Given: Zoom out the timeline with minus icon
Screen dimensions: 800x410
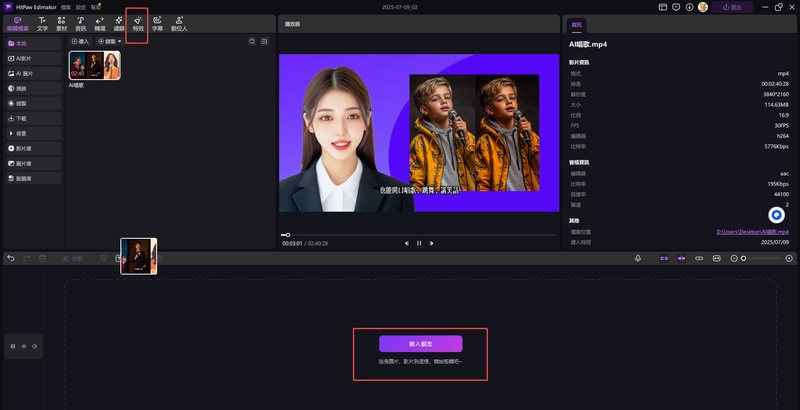Looking at the screenshot, I should click(x=734, y=259).
